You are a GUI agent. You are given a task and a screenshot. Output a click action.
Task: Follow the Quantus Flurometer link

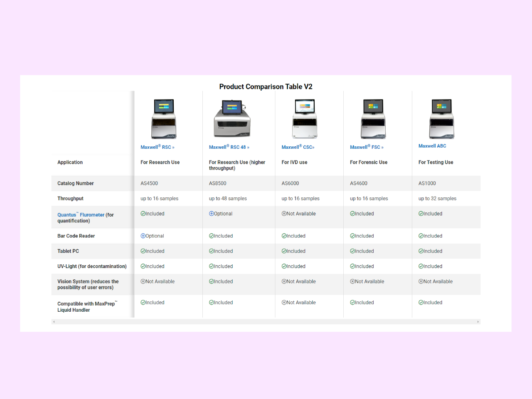(81, 215)
